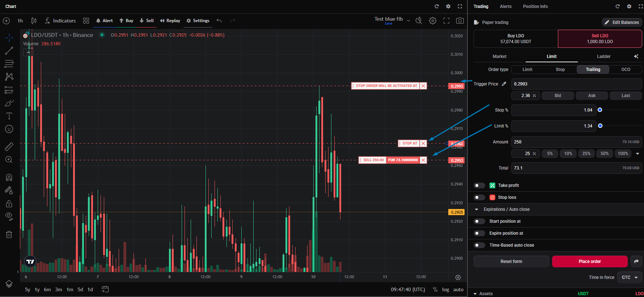Viewport: 644px width, 297px height.
Task: Pick trigger price with eyedropper icon
Action: pyautogui.click(x=504, y=84)
